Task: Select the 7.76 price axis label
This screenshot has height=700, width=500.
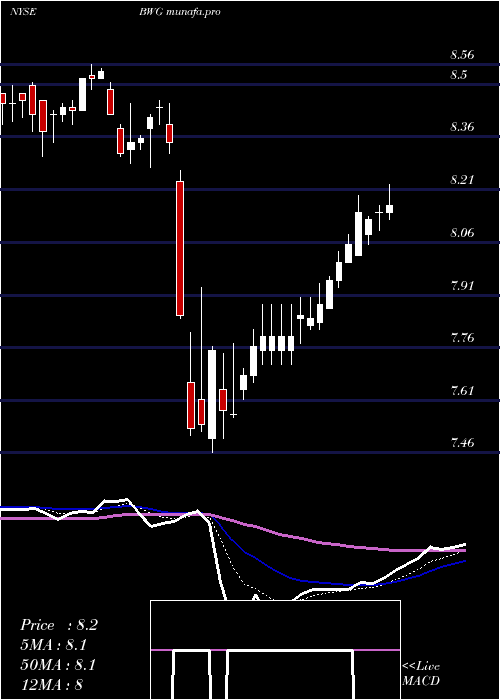Action: 462,338
